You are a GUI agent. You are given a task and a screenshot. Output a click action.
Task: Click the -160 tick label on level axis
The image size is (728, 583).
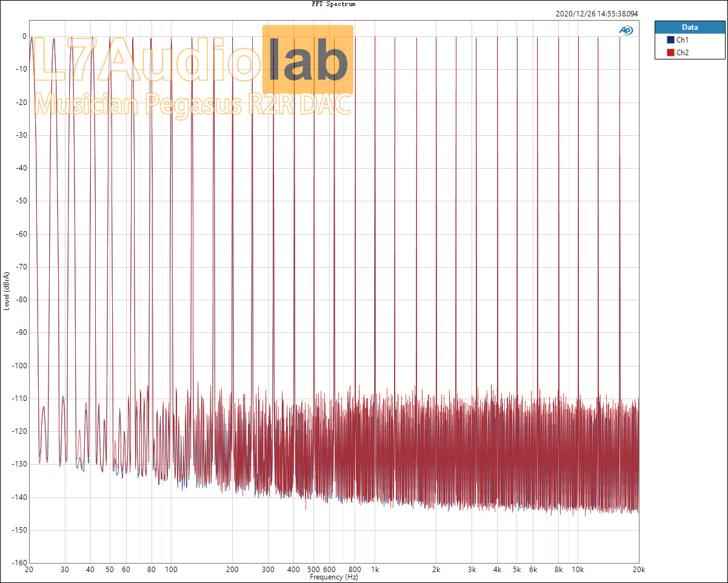coord(18,563)
